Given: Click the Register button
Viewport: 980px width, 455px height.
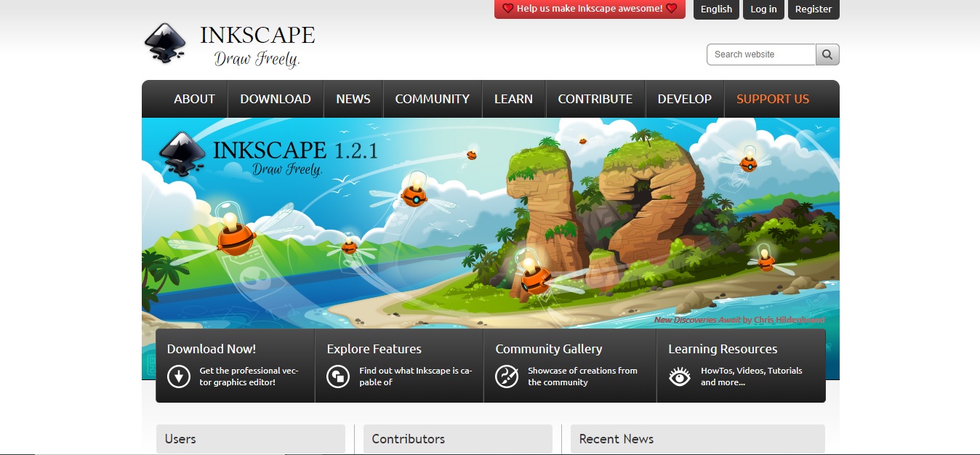Looking at the screenshot, I should coord(814,9).
